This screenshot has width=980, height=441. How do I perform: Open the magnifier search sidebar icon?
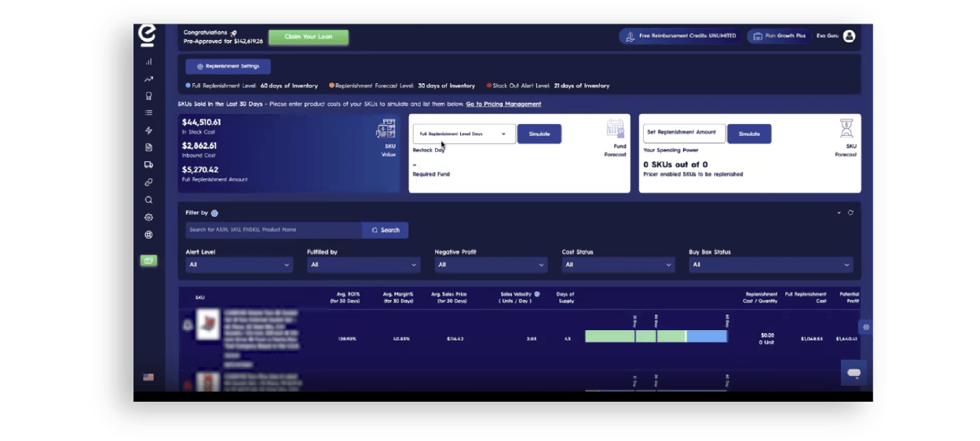pos(148,200)
